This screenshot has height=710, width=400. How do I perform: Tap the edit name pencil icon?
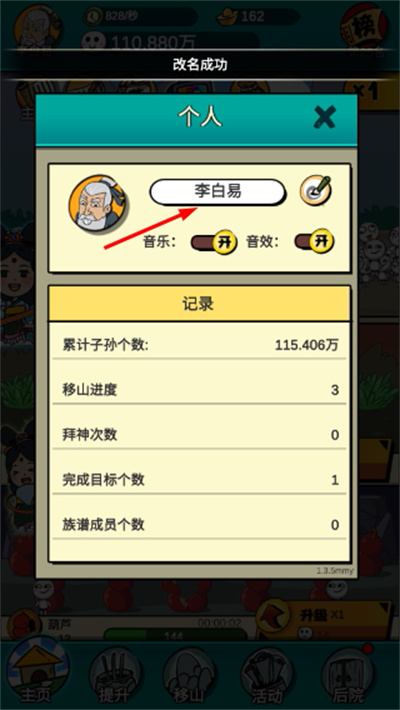coord(316,191)
